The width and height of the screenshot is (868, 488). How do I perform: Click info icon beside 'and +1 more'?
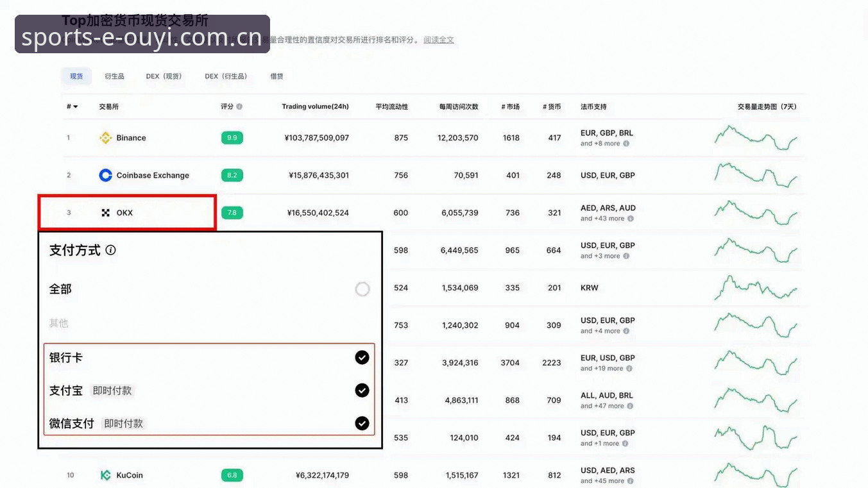tap(626, 444)
